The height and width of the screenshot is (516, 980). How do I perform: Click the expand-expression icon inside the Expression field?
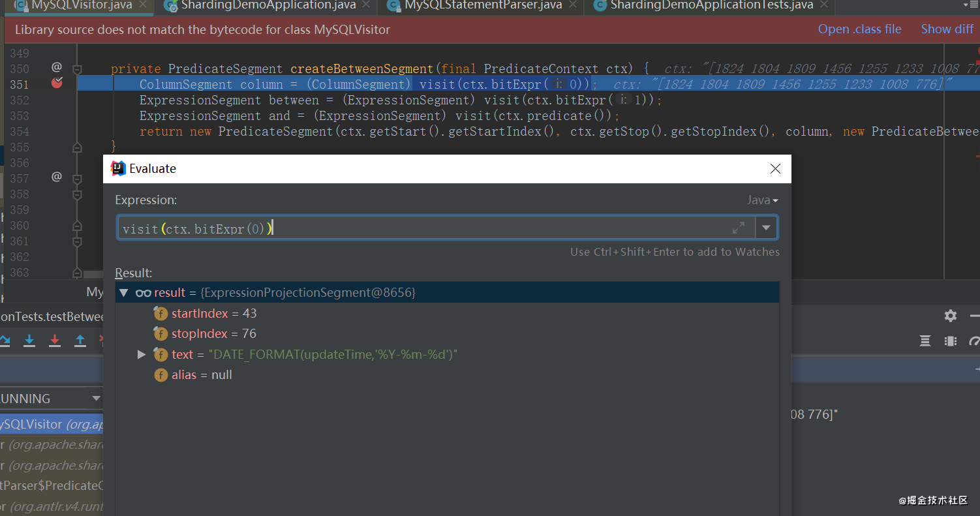(739, 228)
